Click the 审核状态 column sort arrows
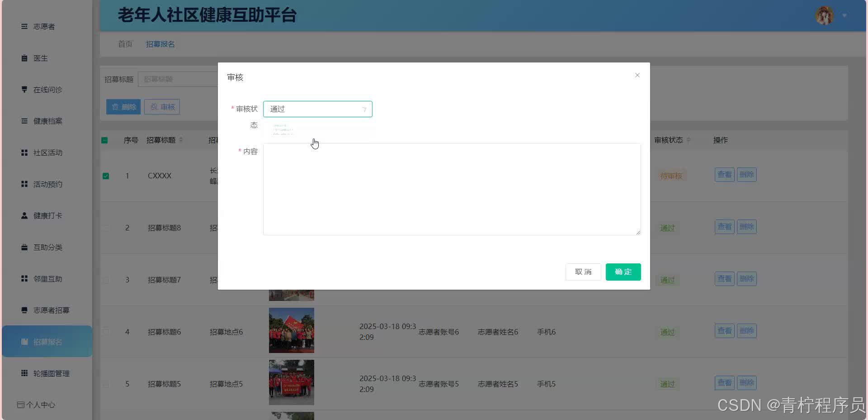Viewport: 868px width, 420px height. 689,140
